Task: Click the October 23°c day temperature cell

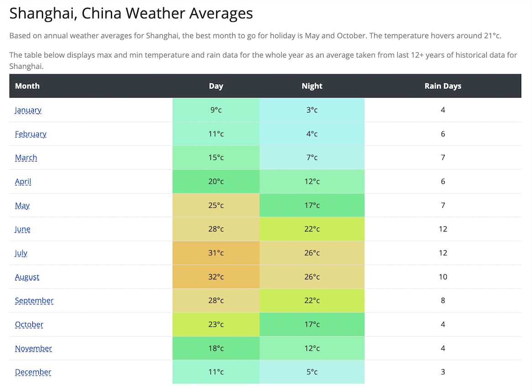Action: coord(216,325)
